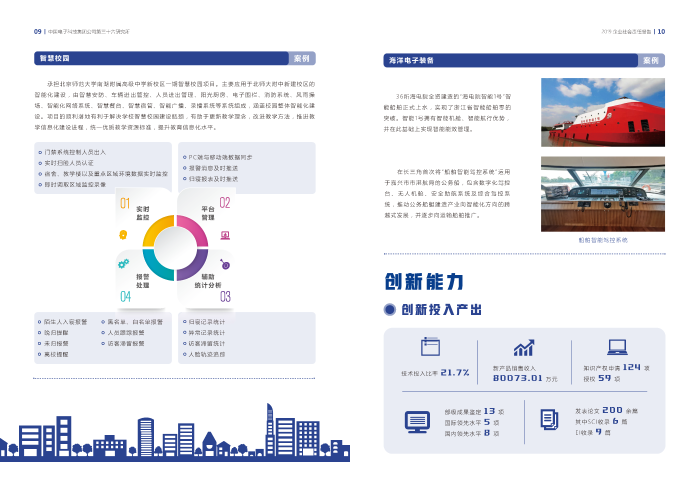Click the 创新能力 heading
699x486 pixels.
(x=421, y=280)
